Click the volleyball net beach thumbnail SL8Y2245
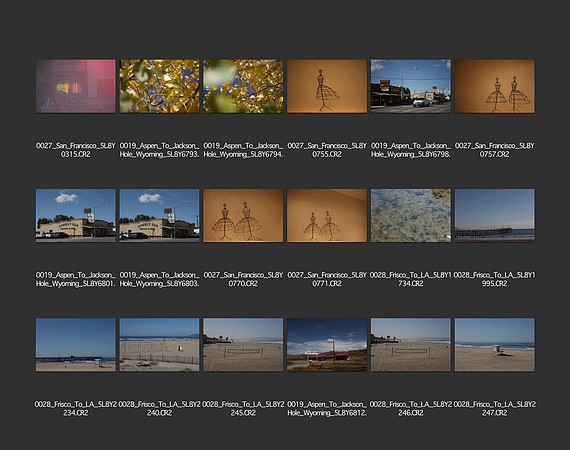 coord(243,345)
